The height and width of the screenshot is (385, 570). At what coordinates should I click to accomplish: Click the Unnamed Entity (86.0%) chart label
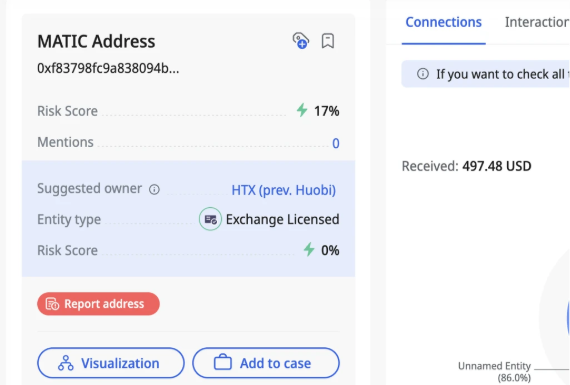pyautogui.click(x=494, y=372)
